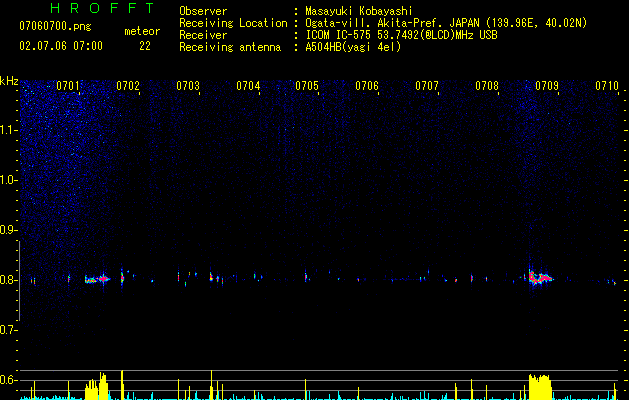Click the HROFFT title text

click(103, 8)
